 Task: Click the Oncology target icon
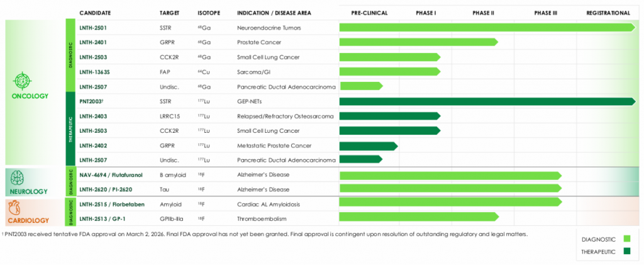coord(22,80)
